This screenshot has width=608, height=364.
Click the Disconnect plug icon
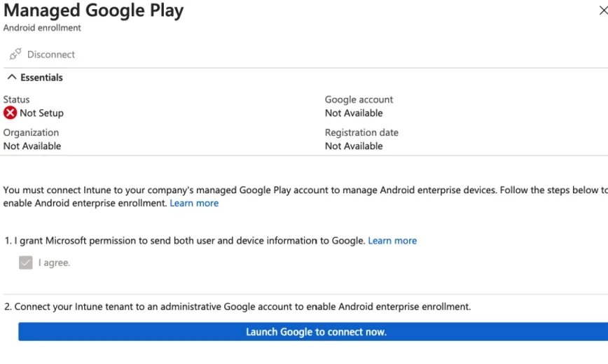click(x=15, y=54)
